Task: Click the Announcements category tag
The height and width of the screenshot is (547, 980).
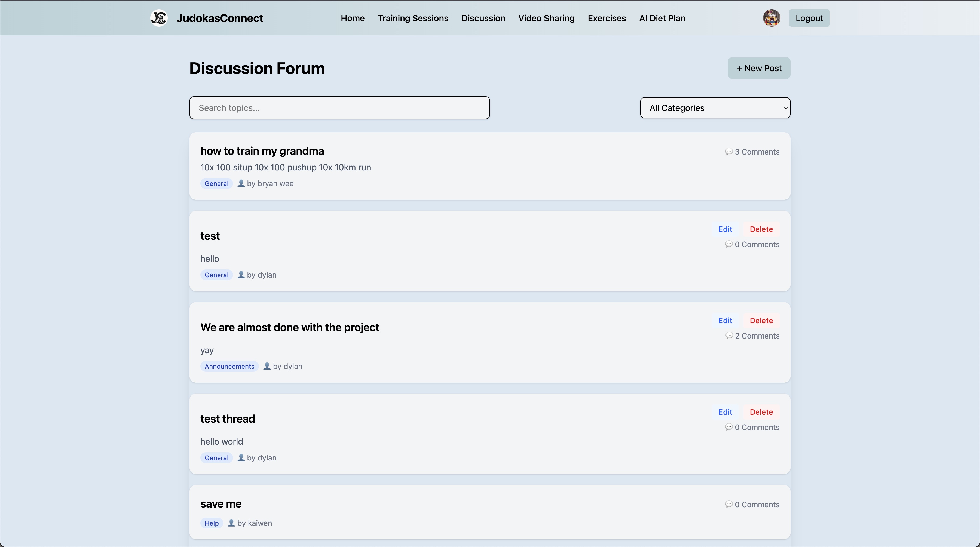Action: point(229,366)
